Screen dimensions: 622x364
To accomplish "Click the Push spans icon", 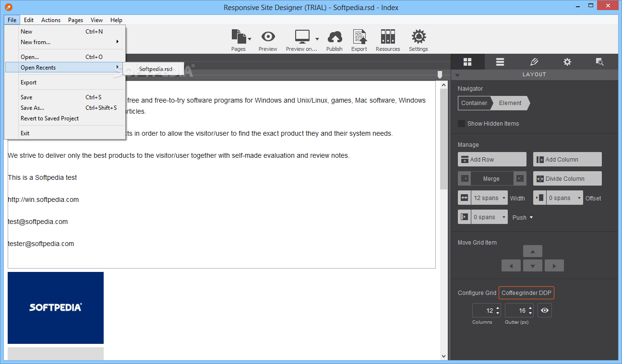I will coord(464,217).
